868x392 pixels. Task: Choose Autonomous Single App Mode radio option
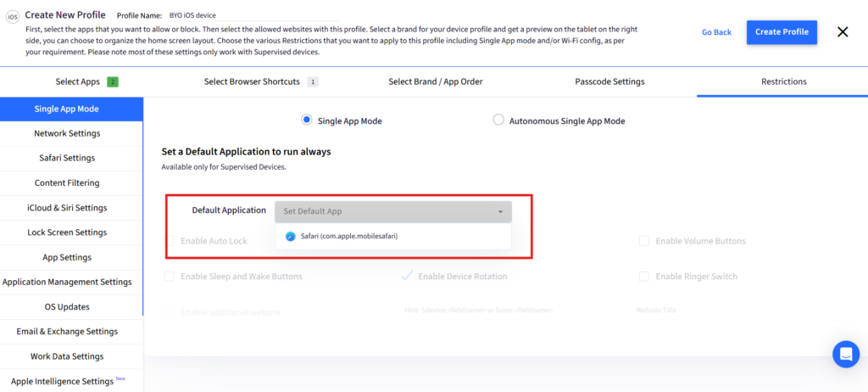pos(498,120)
